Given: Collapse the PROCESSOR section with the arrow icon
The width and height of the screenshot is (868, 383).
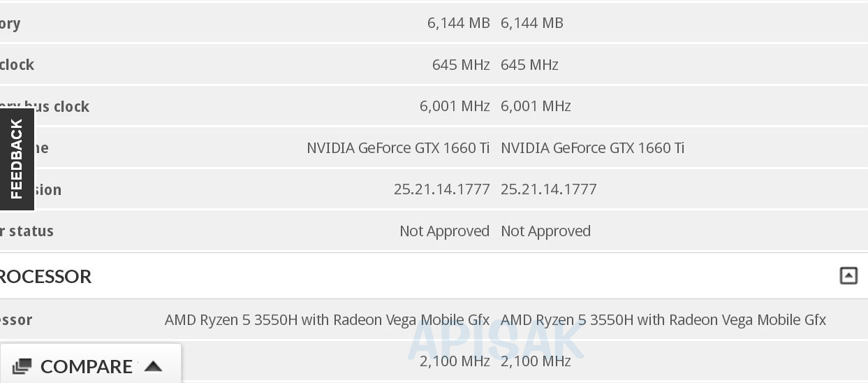Looking at the screenshot, I should pyautogui.click(x=848, y=276).
